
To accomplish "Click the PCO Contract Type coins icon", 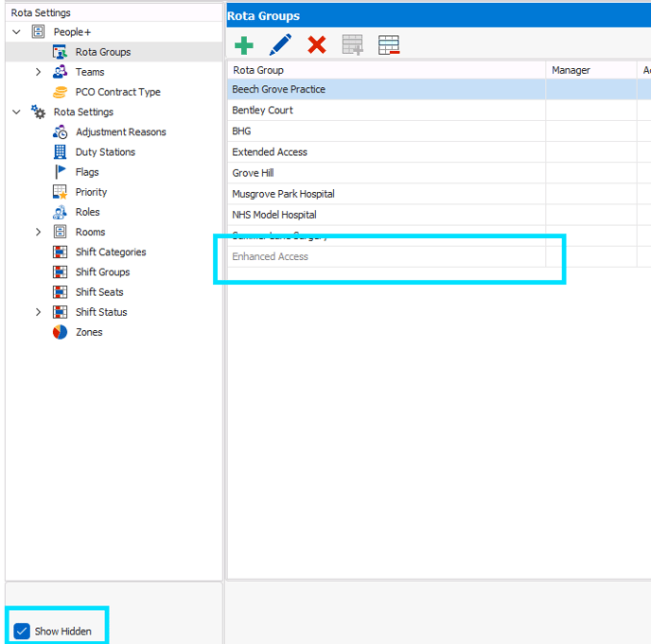I will pyautogui.click(x=60, y=92).
